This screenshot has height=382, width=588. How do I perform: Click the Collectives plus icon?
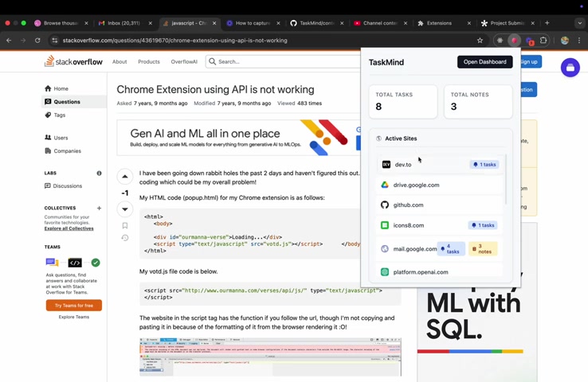(x=99, y=208)
